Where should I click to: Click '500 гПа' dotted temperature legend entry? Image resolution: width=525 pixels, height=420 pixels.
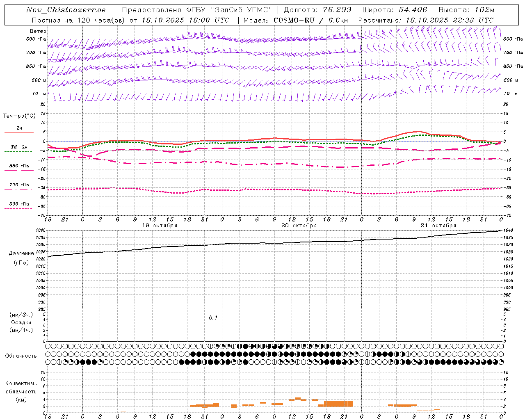19,204
